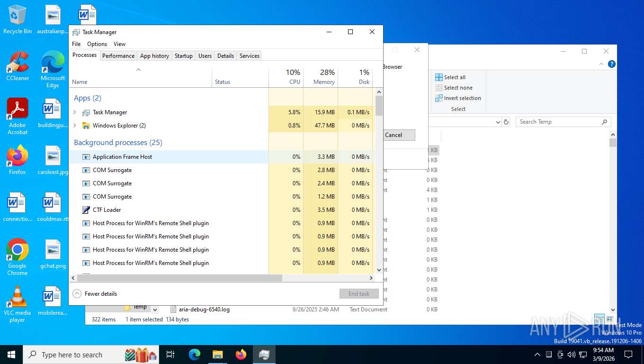Screen dimensions: 644x364
Task: Click Invert selection in Explorer ribbon
Action: [x=458, y=98]
